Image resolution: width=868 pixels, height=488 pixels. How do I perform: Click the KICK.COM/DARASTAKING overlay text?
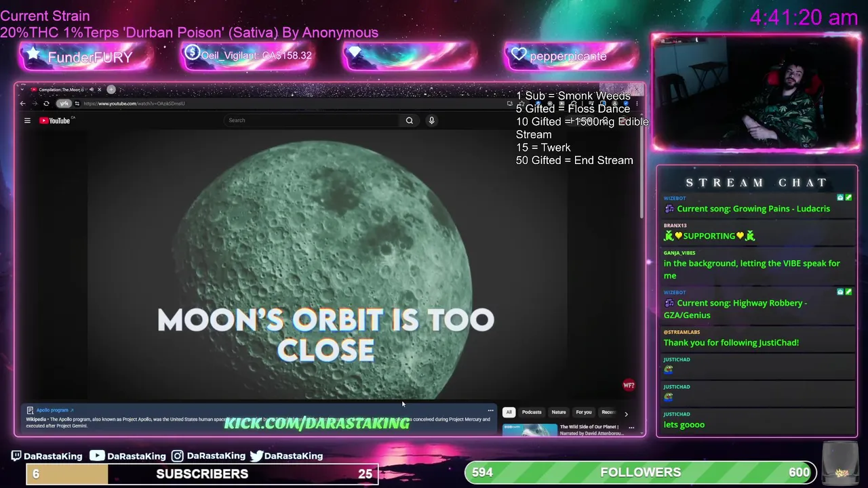click(317, 423)
